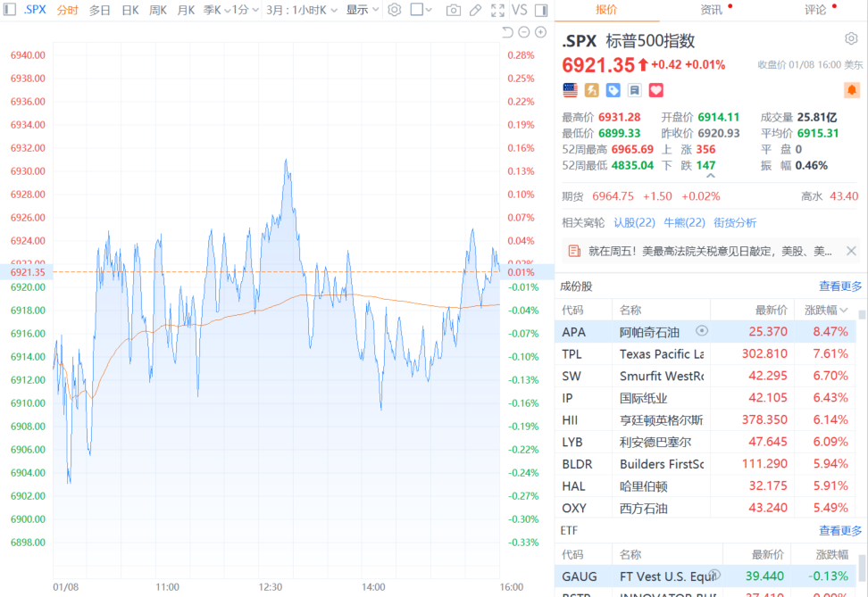Sort constituents by 最新价 column header
This screenshot has height=597, width=868.
click(771, 311)
